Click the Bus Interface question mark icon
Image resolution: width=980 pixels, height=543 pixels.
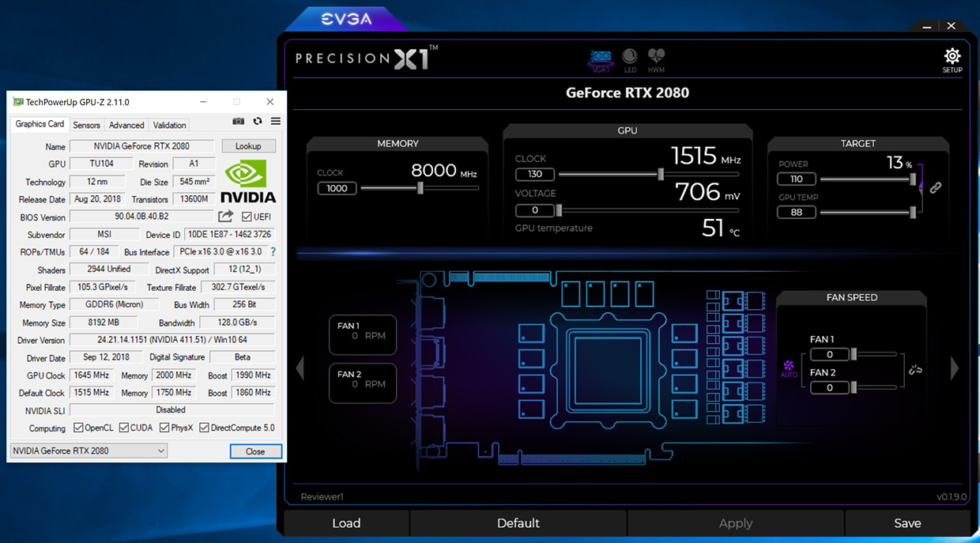coord(273,252)
